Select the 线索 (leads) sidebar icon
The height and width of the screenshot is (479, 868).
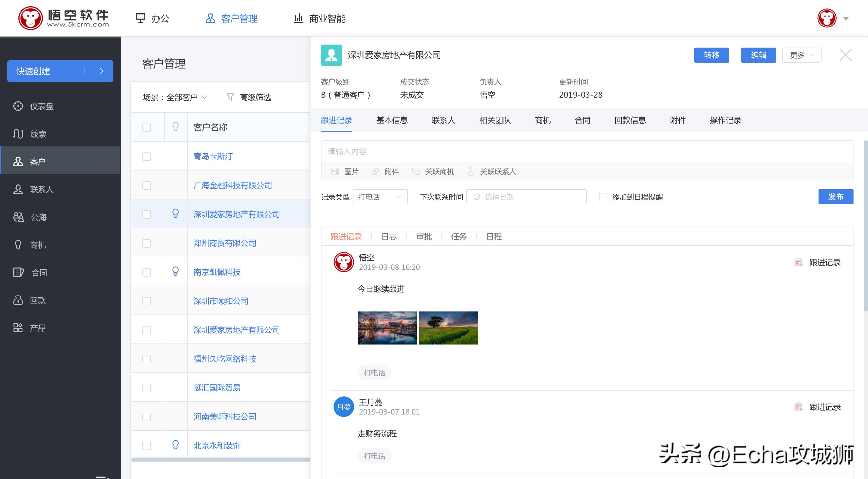(37, 134)
